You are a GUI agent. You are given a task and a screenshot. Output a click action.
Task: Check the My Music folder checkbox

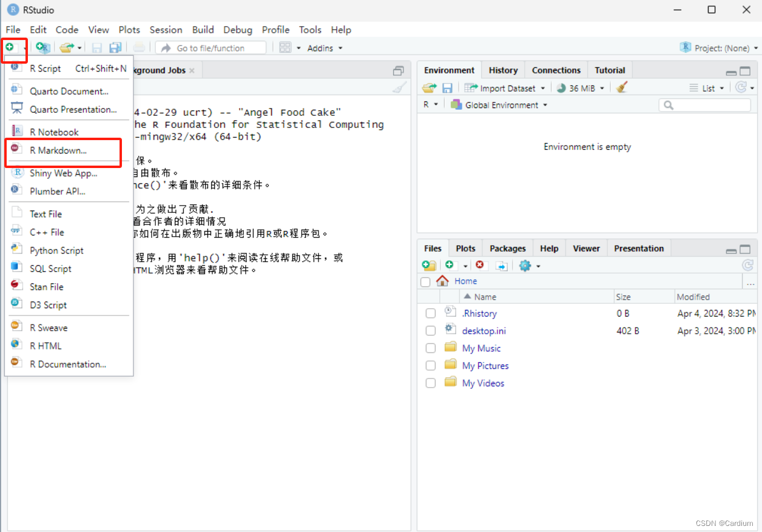point(430,349)
